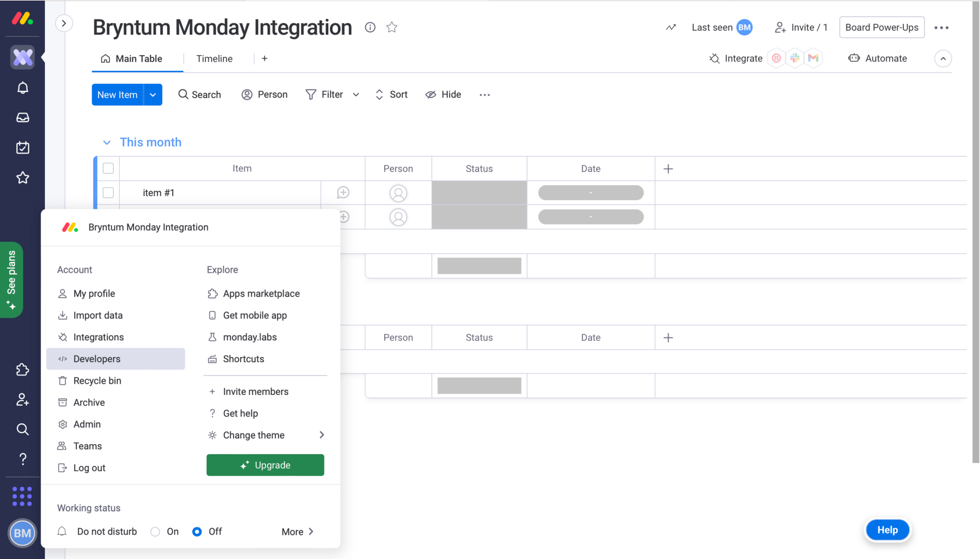The width and height of the screenshot is (980, 559).
Task: Open the nine-dot products switcher
Action: (22, 496)
